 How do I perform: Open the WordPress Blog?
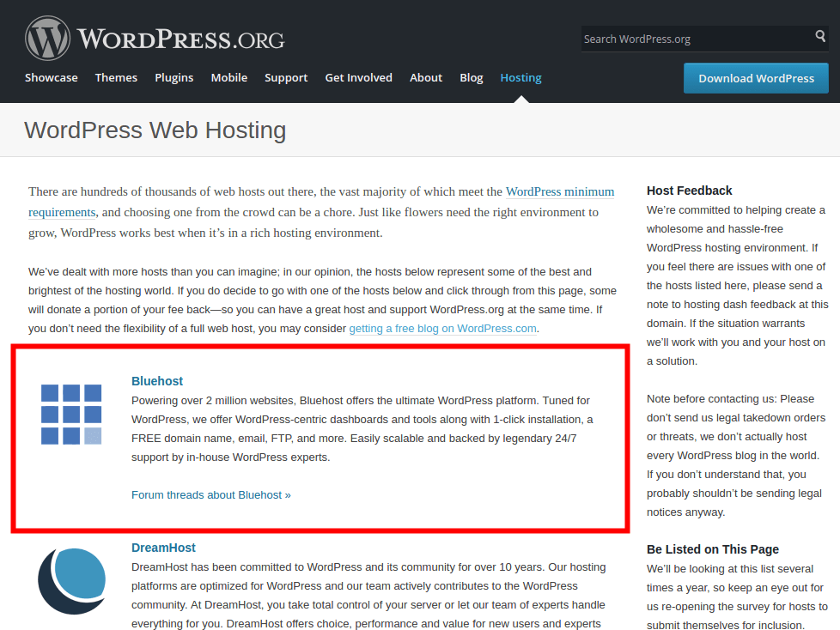(x=471, y=77)
